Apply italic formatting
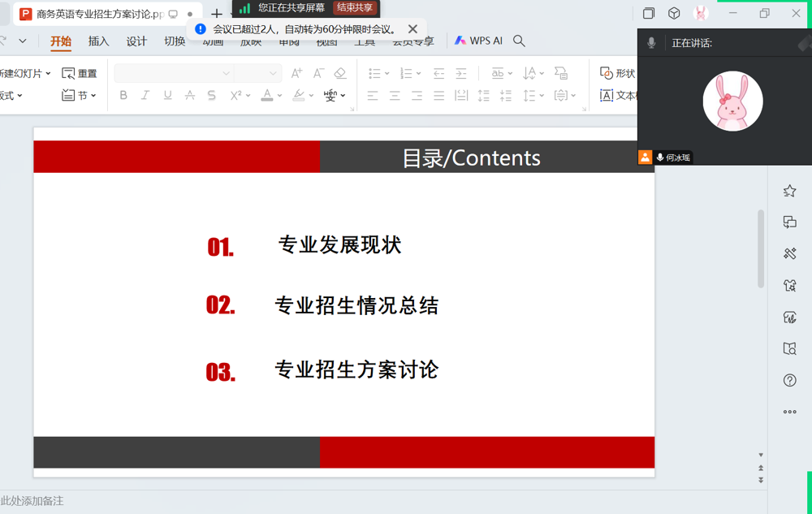Image resolution: width=812 pixels, height=514 pixels. [145, 95]
